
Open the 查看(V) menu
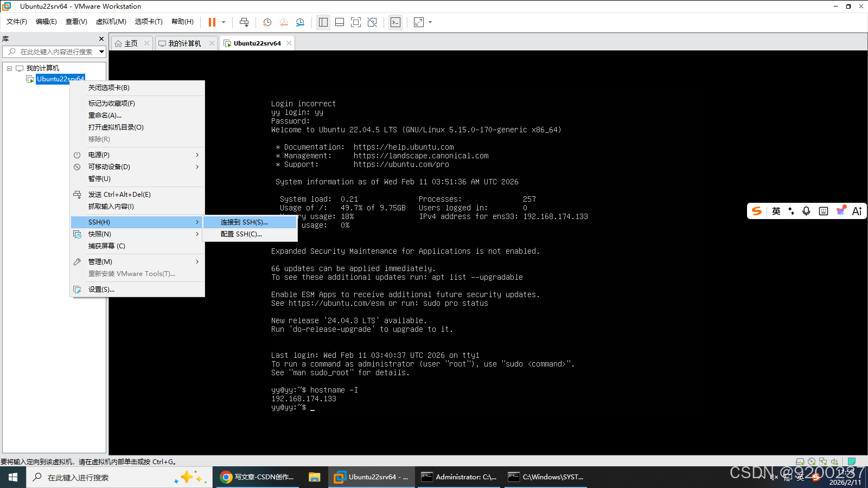[x=76, y=22]
